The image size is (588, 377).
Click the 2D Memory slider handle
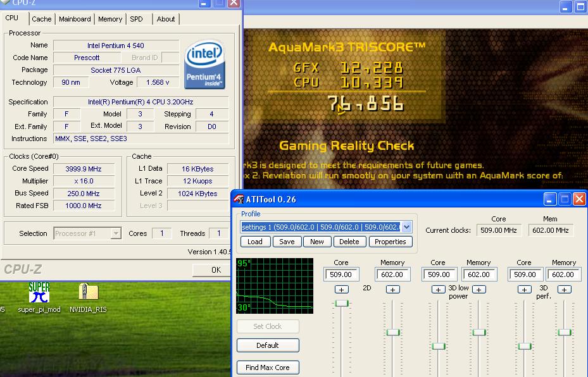[x=393, y=332]
